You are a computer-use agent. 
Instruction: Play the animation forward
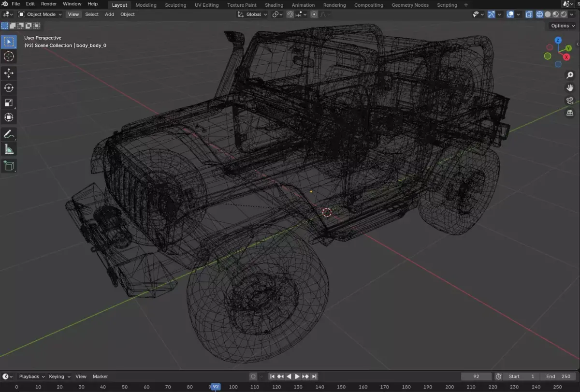tap(297, 377)
